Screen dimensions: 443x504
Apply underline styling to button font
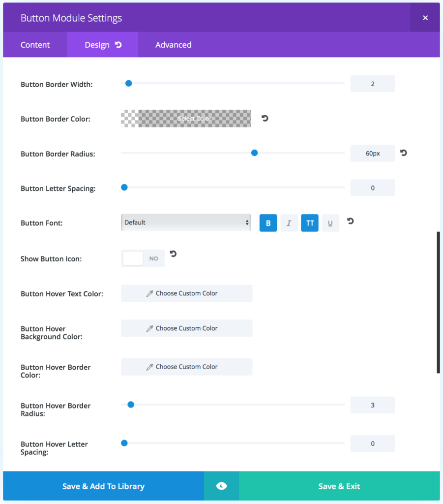pyautogui.click(x=330, y=222)
